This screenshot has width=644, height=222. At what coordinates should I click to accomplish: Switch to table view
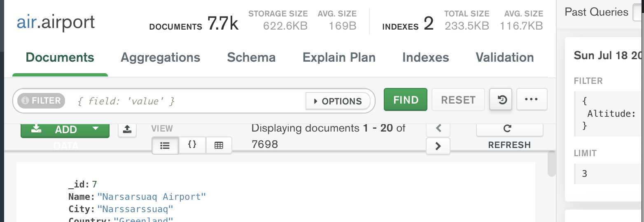219,146
